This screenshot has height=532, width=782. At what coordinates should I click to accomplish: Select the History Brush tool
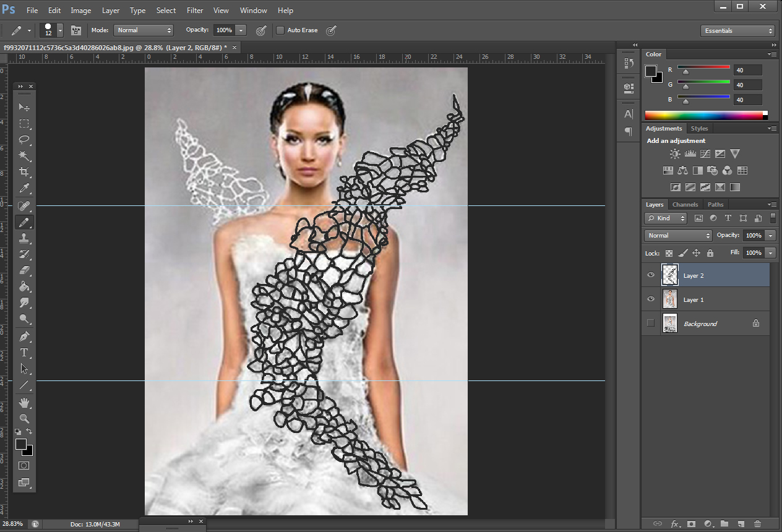click(24, 254)
